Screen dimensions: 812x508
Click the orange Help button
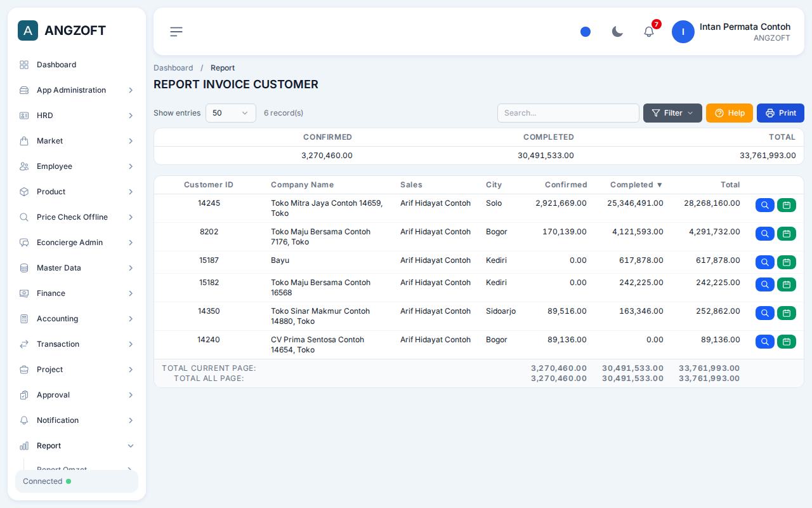[x=730, y=113]
